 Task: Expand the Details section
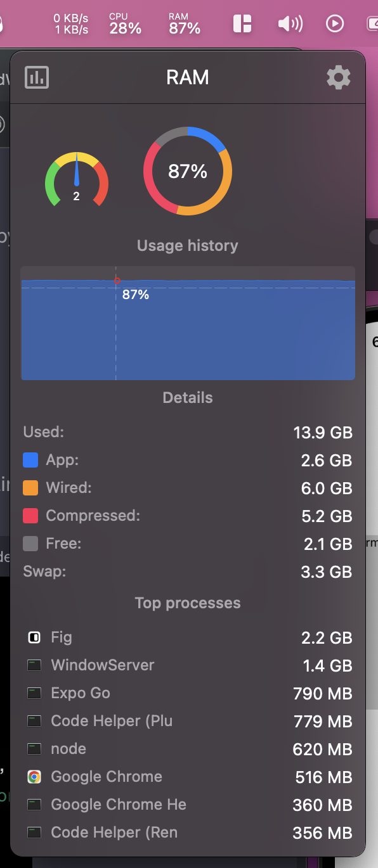[187, 397]
